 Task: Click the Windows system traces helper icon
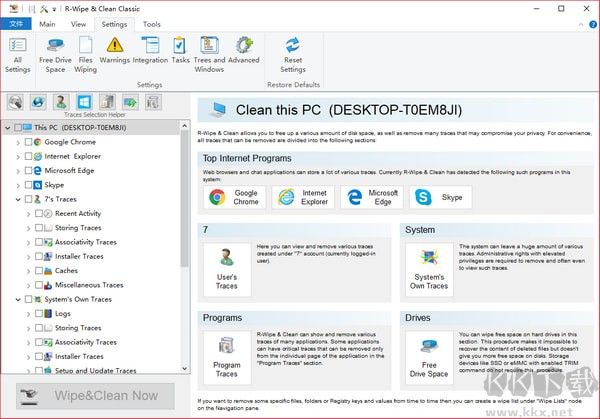[x=84, y=102]
